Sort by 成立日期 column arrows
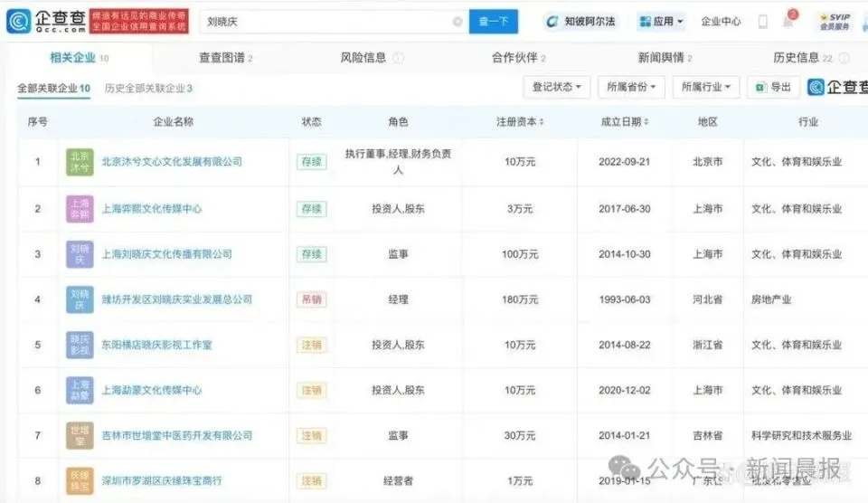The height and width of the screenshot is (503, 868). [646, 122]
